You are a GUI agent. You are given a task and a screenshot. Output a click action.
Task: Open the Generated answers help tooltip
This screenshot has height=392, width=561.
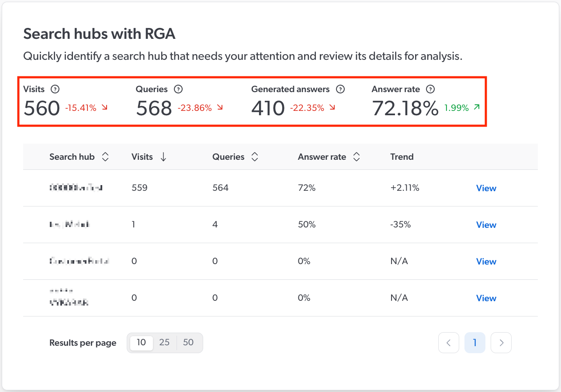[340, 89]
